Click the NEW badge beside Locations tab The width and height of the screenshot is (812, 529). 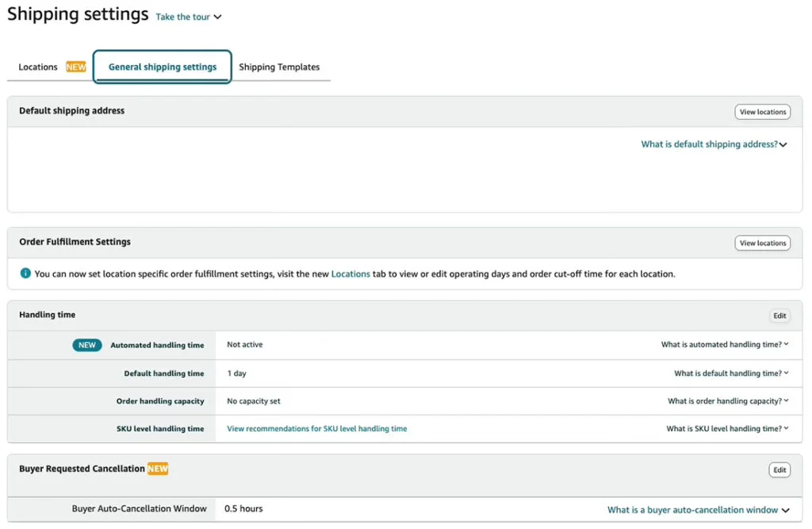pyautogui.click(x=75, y=67)
